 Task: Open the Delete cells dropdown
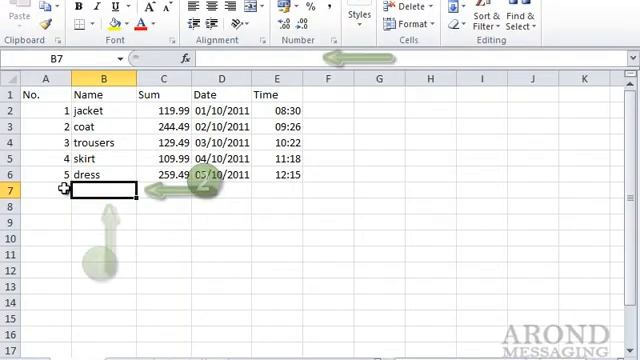(431, 7)
